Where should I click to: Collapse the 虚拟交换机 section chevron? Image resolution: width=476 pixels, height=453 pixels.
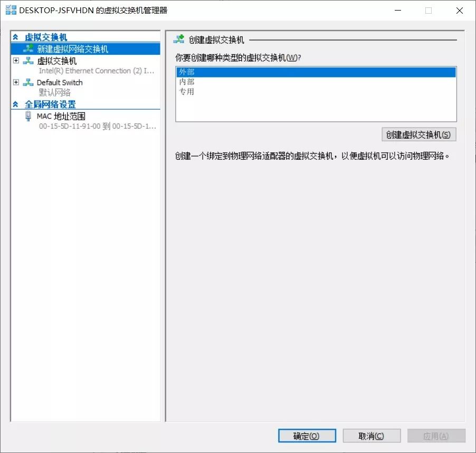15,37
